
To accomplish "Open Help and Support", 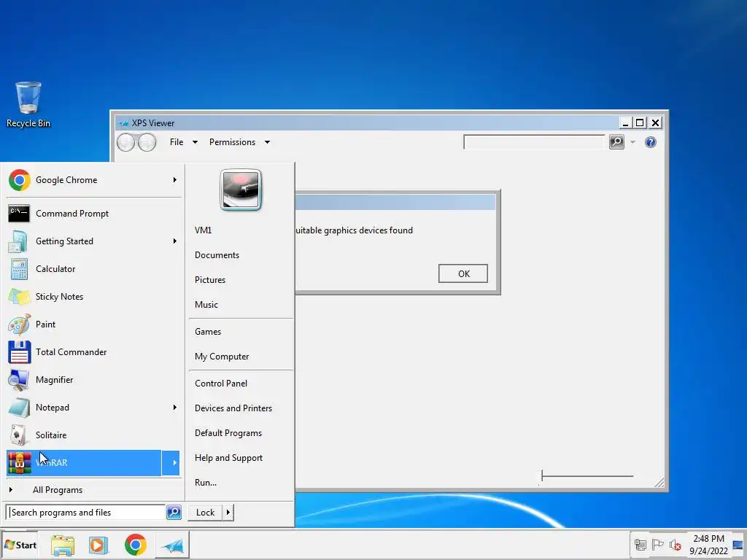I will [x=228, y=458].
